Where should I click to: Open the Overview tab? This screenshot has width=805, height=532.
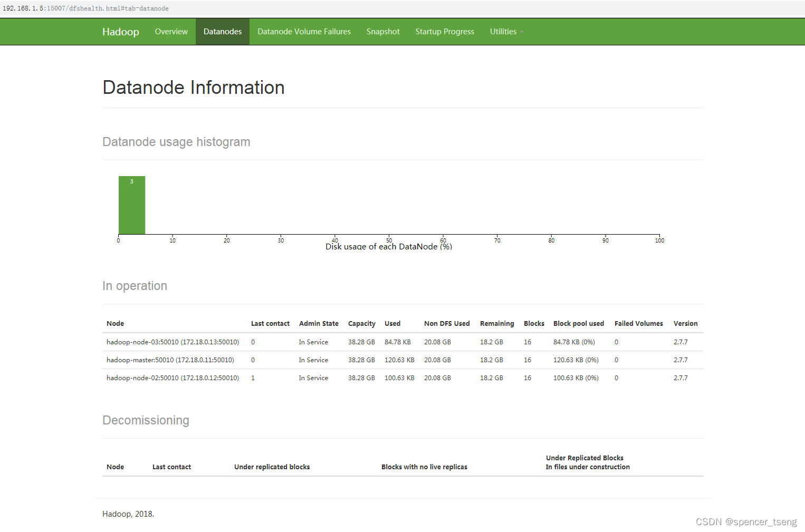point(171,32)
